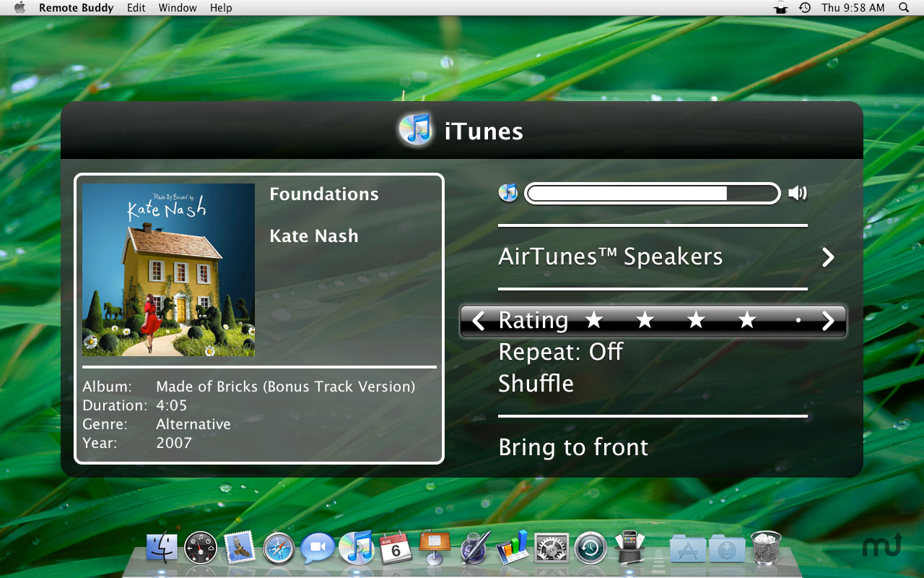
Task: Open the Window menu
Action: (178, 8)
